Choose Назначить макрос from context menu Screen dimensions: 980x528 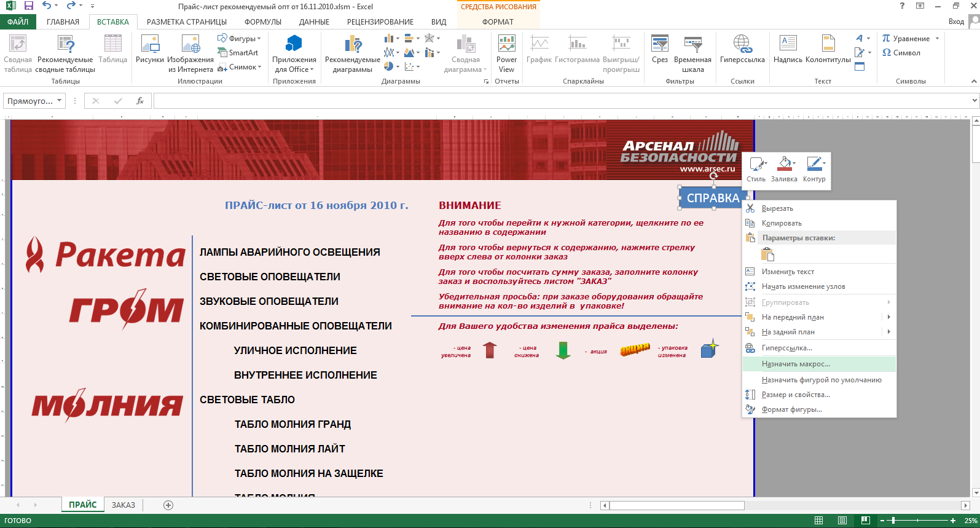tap(819, 364)
